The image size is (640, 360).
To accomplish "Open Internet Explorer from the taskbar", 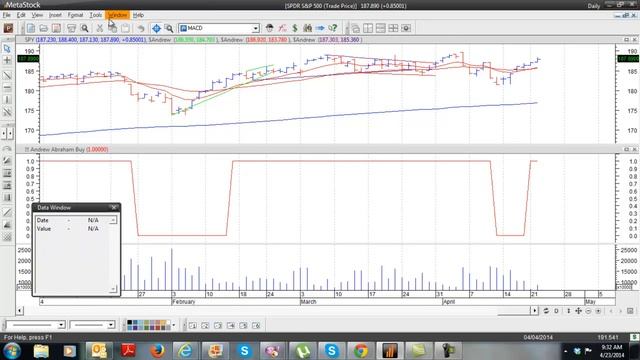I will coord(185,351).
